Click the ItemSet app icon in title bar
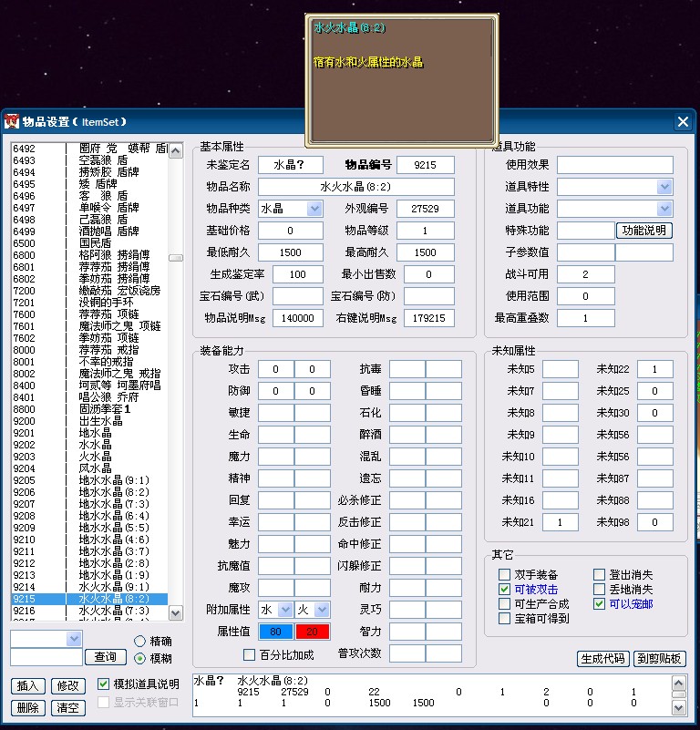Image resolution: width=700 pixels, height=730 pixels. point(11,121)
